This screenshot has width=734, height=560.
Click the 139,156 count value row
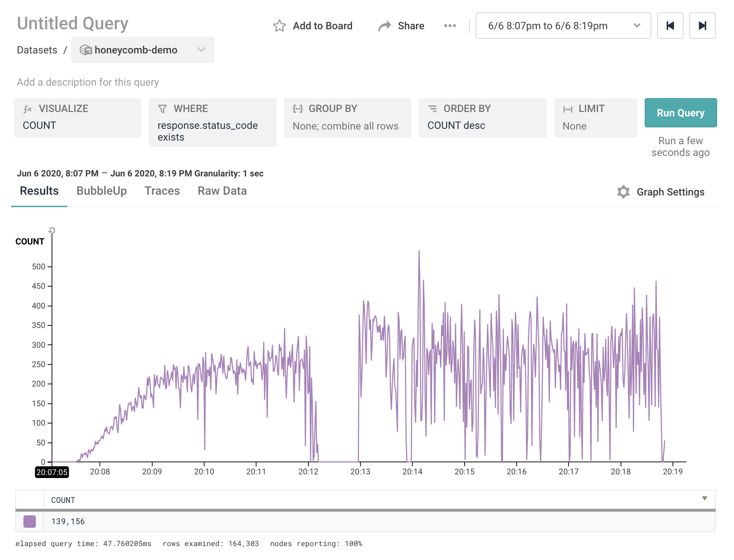click(365, 521)
